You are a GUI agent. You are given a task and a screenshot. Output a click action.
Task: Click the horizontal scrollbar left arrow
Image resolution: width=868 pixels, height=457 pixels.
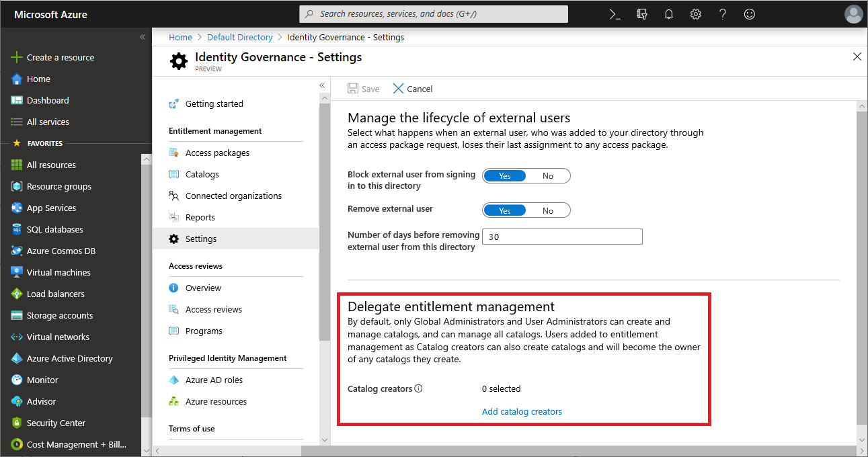point(157,450)
